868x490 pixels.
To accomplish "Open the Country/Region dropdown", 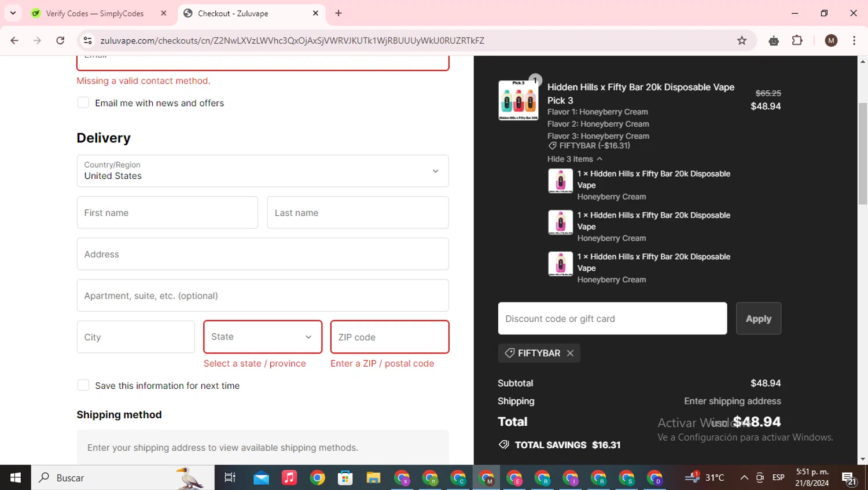I will pyautogui.click(x=263, y=171).
